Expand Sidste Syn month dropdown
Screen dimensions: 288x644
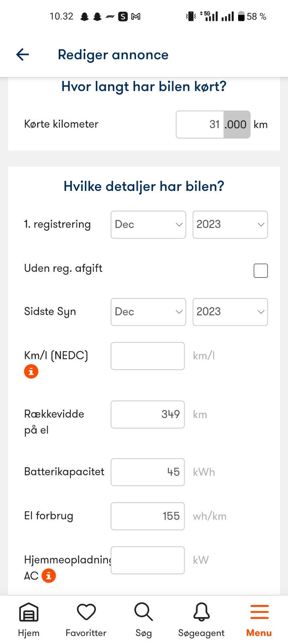tap(148, 312)
